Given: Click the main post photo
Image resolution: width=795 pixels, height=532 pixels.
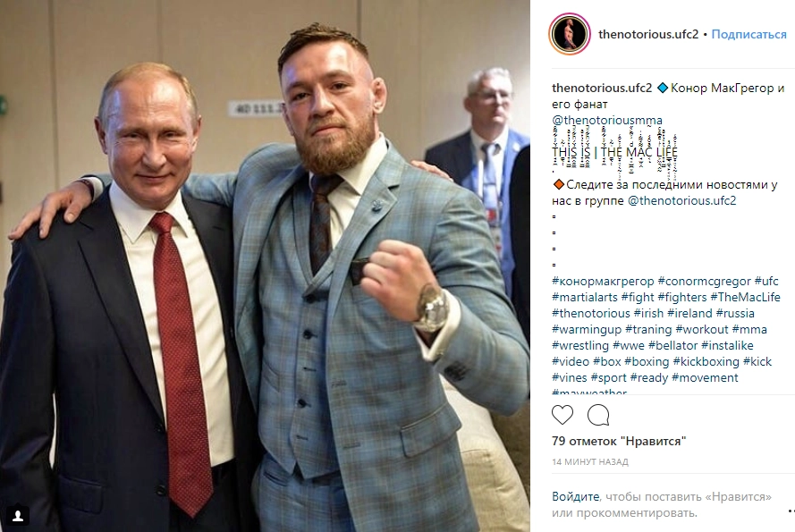Looking at the screenshot, I should coord(266,266).
